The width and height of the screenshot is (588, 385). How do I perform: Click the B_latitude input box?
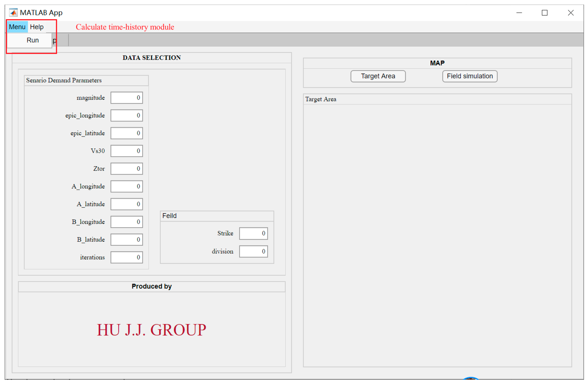[x=127, y=240]
